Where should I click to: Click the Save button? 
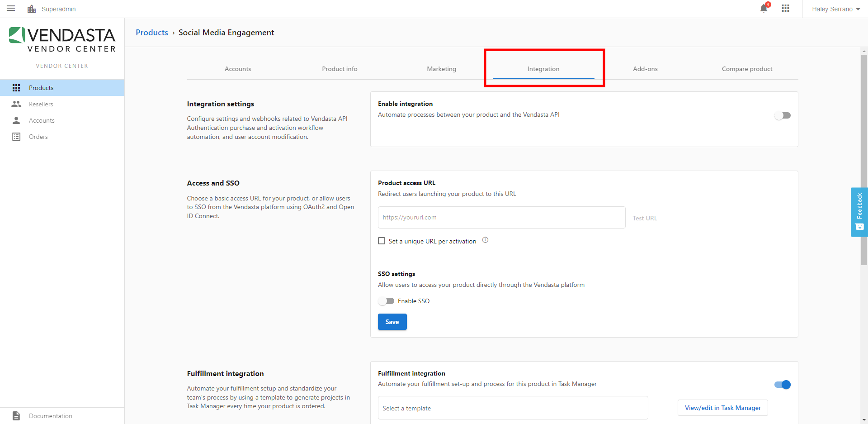point(392,322)
